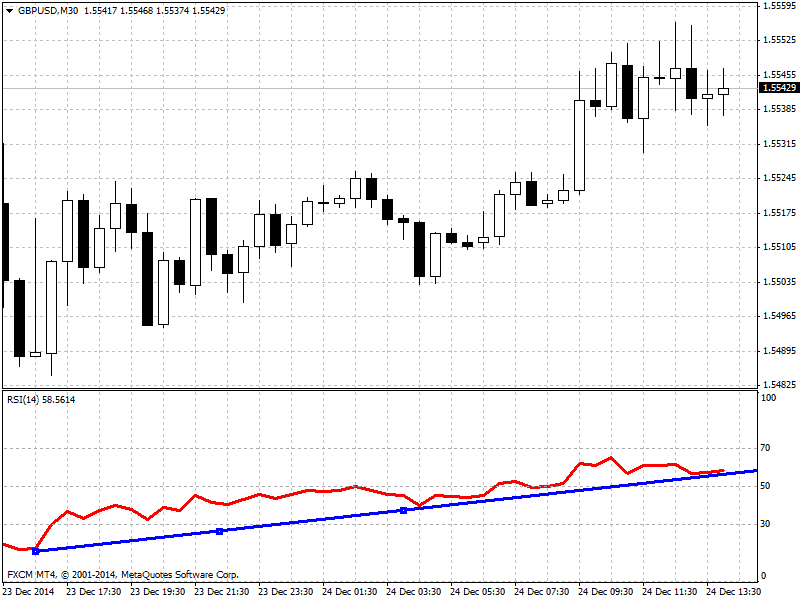800x600 pixels.
Task: Click the RSI scale value 0
Action: [x=763, y=576]
